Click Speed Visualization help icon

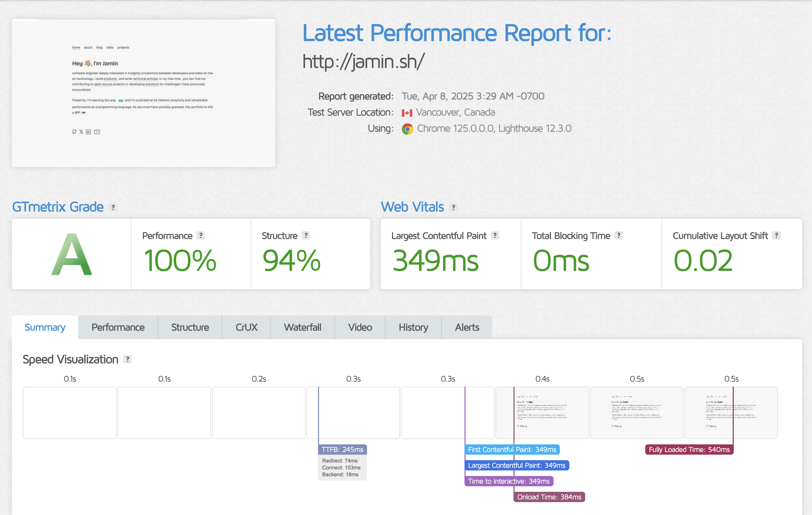pyautogui.click(x=128, y=359)
